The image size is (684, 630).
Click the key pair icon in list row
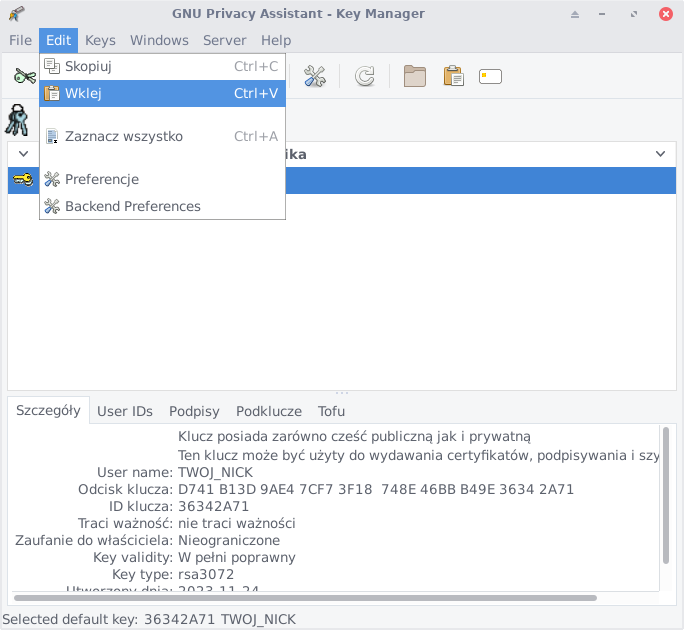pos(22,180)
